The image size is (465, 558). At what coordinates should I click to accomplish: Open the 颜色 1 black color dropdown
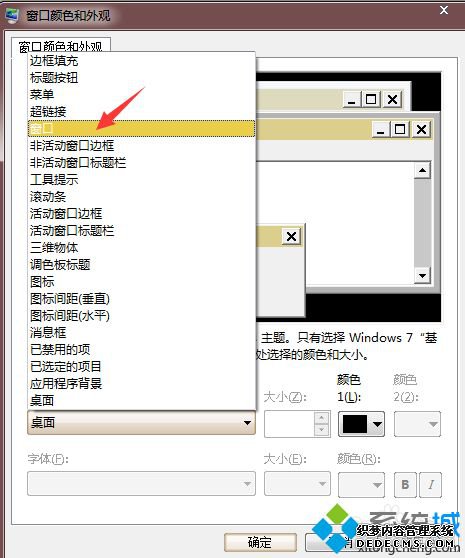click(x=361, y=424)
